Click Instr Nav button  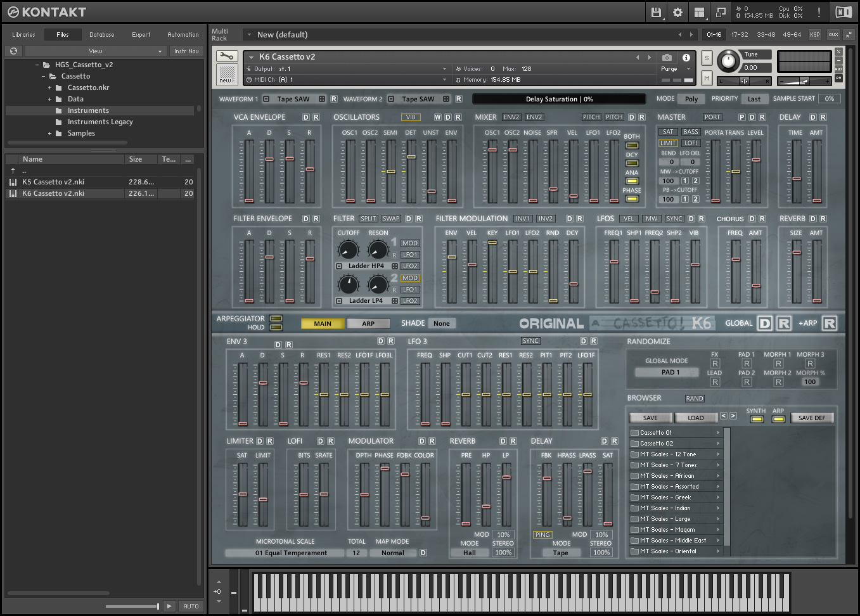[x=186, y=51]
